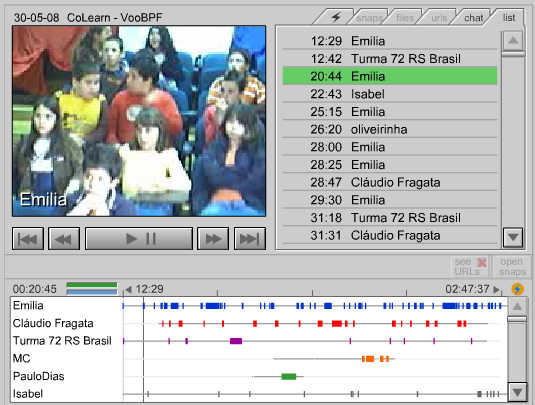The height and width of the screenshot is (405, 535).
Task: Open the lightning bolt events tab
Action: tap(335, 17)
